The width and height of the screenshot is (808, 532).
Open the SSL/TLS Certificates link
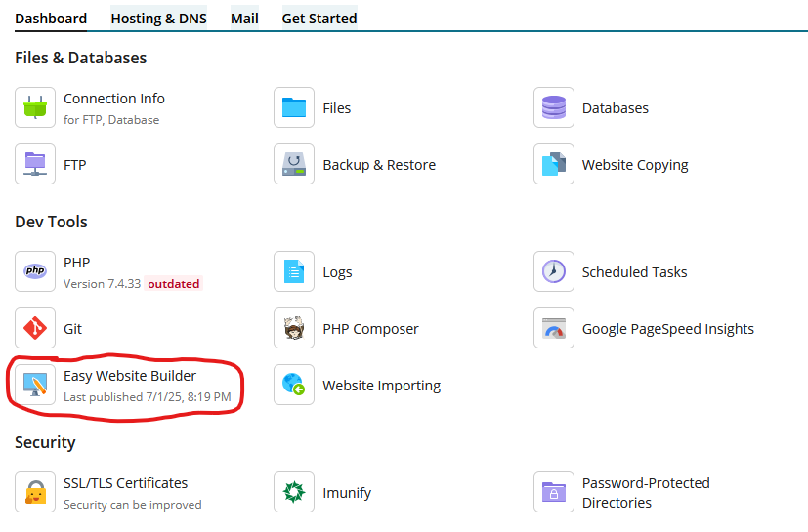click(x=125, y=483)
